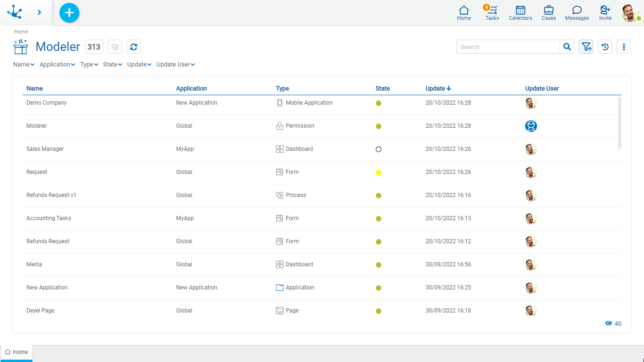Click the disabled back arrow button
This screenshot has height=362, width=644.
(115, 47)
